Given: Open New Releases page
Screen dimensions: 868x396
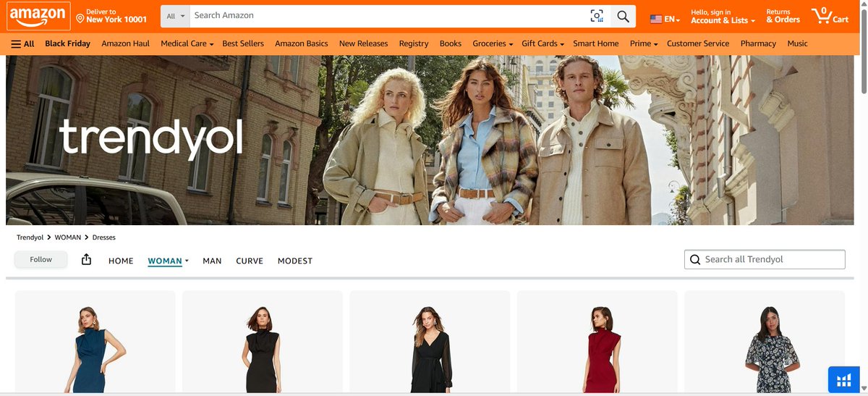Looking at the screenshot, I should tap(363, 43).
